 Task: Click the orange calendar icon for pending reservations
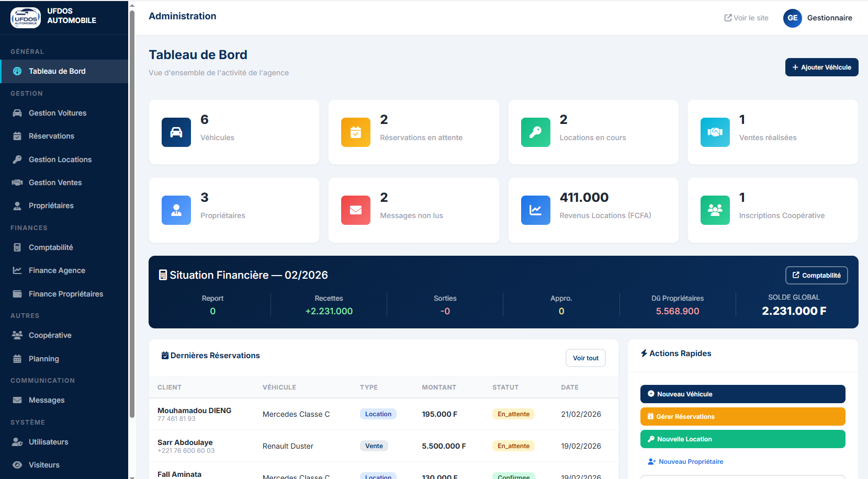356,132
